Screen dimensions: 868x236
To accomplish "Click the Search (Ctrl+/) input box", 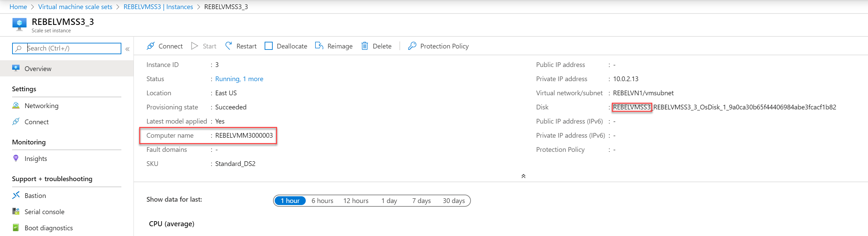I will pos(67,48).
